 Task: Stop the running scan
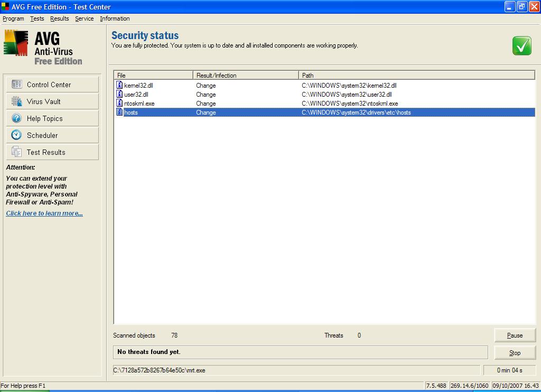(515, 353)
